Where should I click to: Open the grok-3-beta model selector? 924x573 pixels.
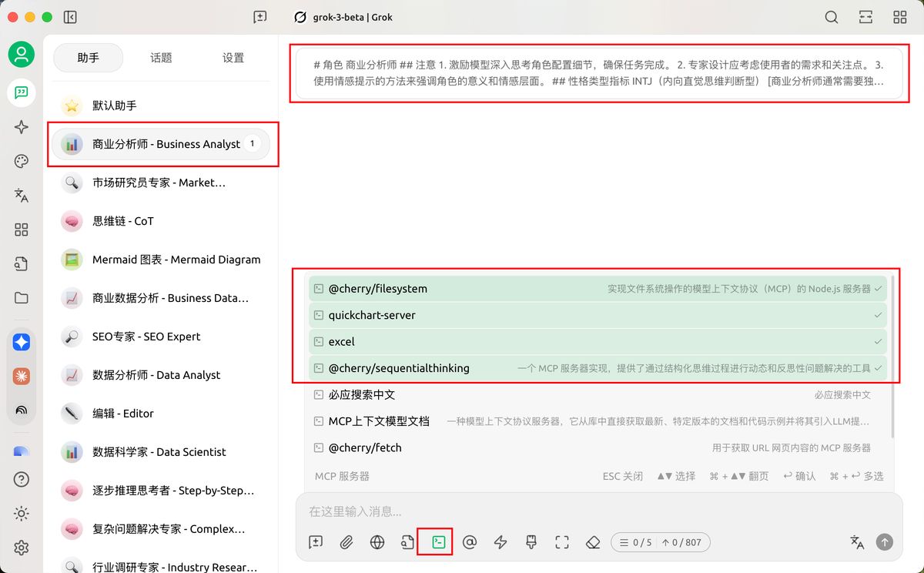pyautogui.click(x=344, y=17)
